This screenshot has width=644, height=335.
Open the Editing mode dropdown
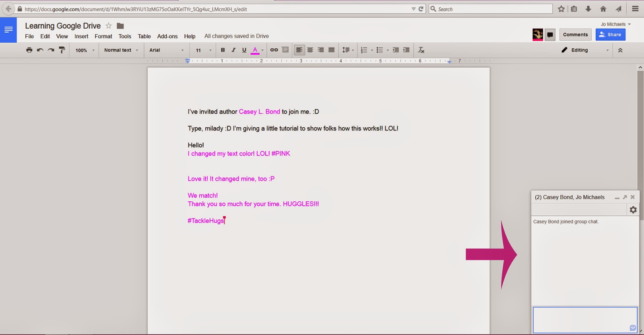point(585,50)
